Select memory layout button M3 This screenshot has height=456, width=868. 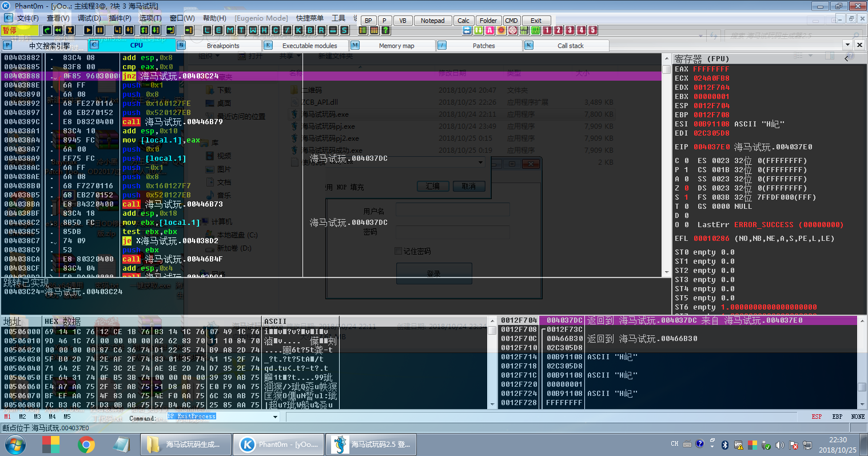[37, 417]
